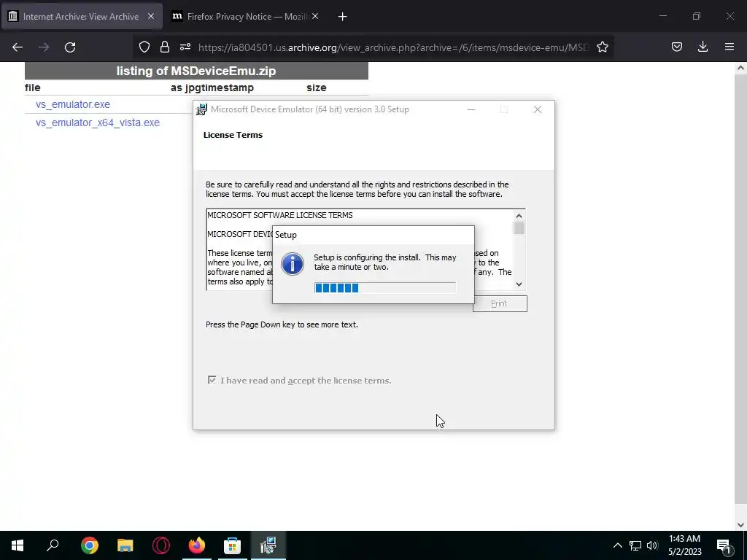
Task: Open the tracking protection shield icon
Action: pyautogui.click(x=144, y=47)
